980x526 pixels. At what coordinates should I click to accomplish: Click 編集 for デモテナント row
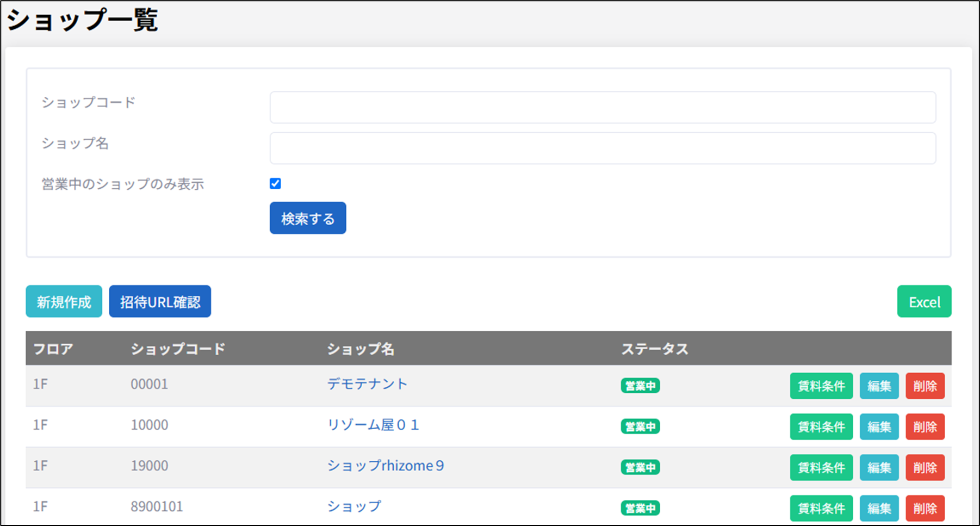879,386
